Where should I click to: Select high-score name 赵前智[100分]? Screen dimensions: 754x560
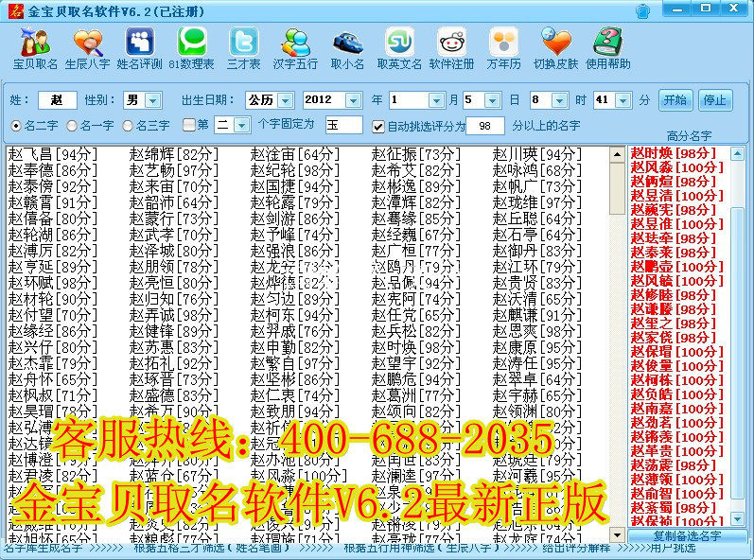pyautogui.click(x=677, y=494)
